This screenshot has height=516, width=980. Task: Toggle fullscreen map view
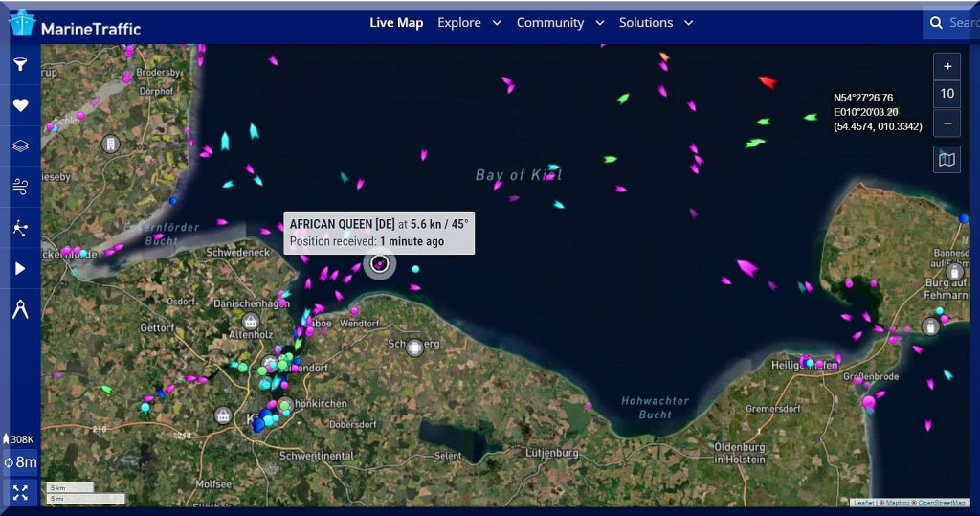pos(21,493)
